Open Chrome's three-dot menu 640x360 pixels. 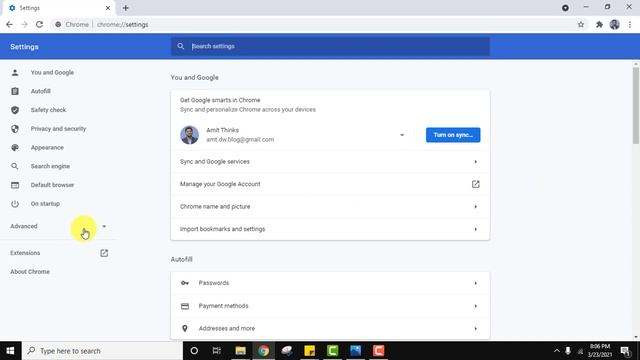[630, 24]
